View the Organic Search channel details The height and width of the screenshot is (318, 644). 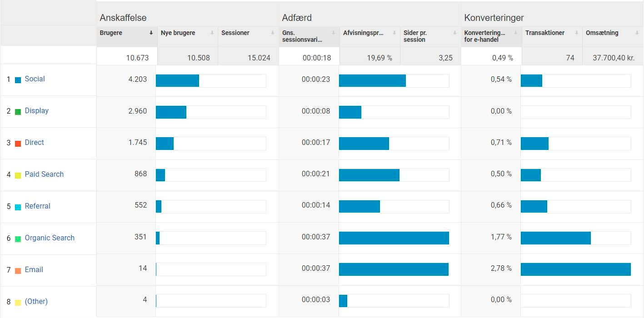point(50,238)
